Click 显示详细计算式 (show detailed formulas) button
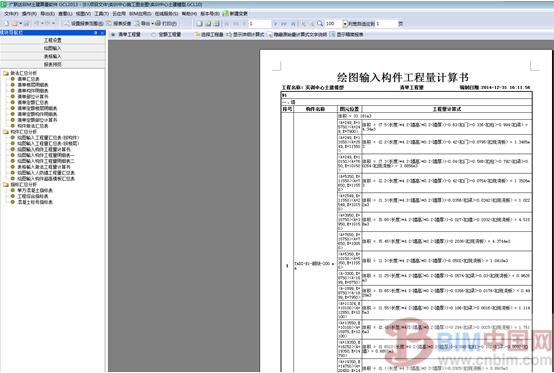Screen dimensions: 554x373 tap(245, 35)
